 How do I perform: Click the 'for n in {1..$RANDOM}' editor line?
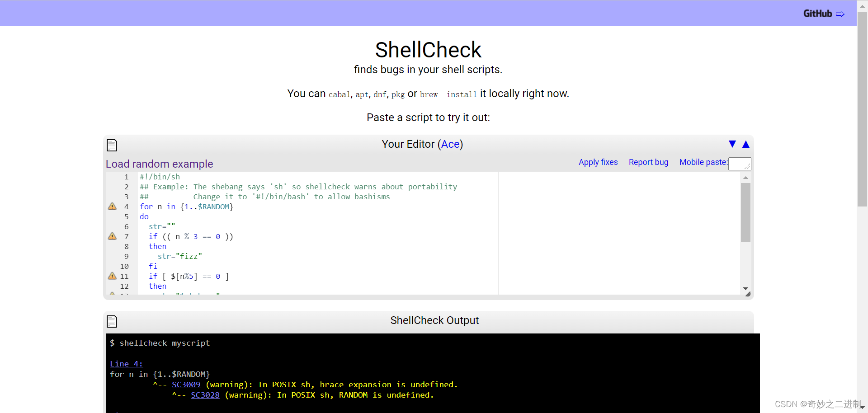tap(186, 206)
